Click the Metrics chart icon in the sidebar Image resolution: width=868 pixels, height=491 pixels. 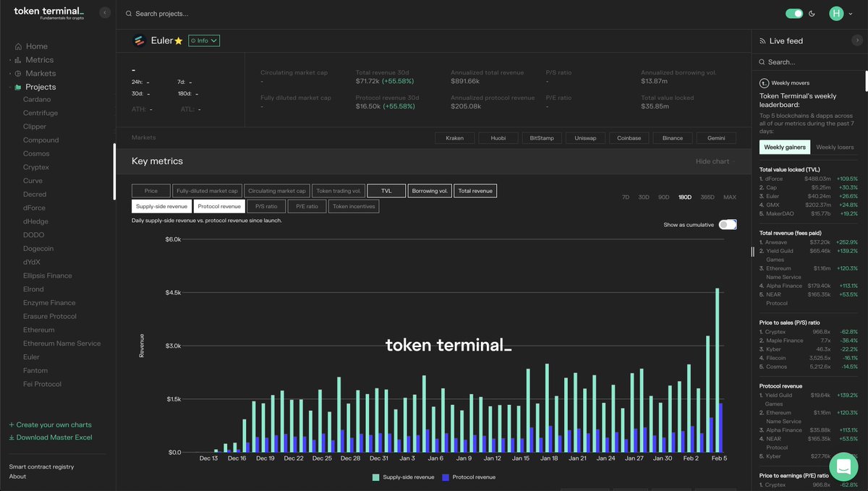tap(18, 60)
